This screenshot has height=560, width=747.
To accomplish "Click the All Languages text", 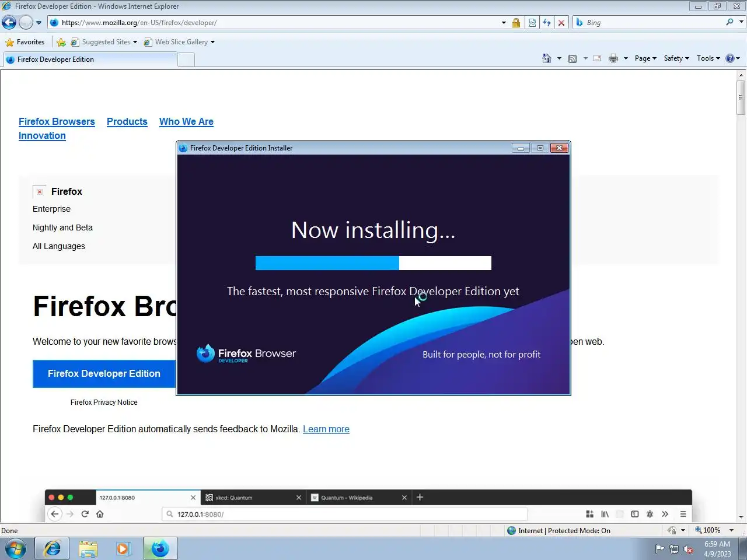I will point(59,246).
